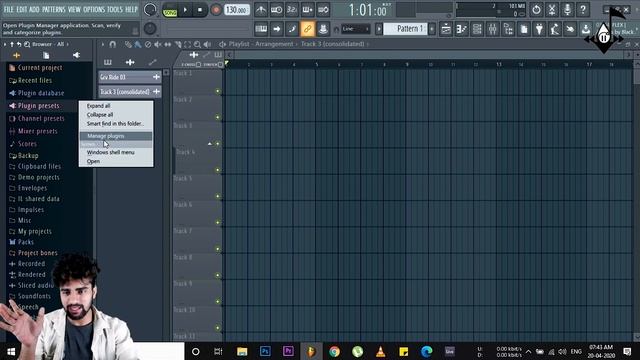Image resolution: width=640 pixels, height=360 pixels.
Task: Toggle the Browser view icon
Action: click(508, 29)
